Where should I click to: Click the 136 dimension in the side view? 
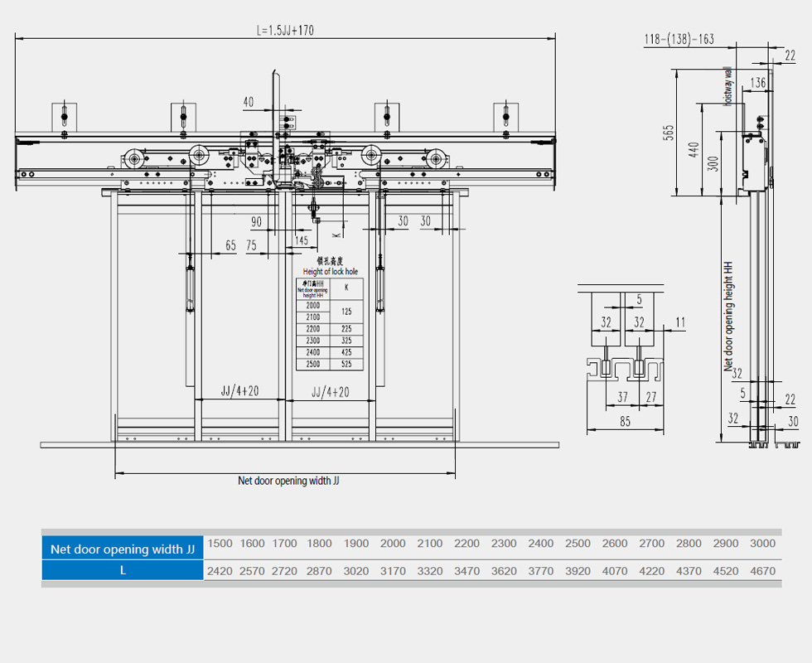(x=757, y=82)
